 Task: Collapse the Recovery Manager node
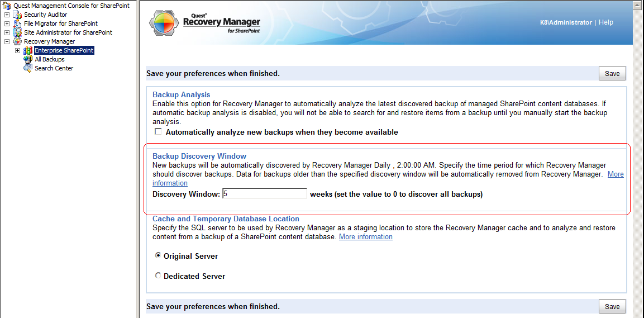7,41
